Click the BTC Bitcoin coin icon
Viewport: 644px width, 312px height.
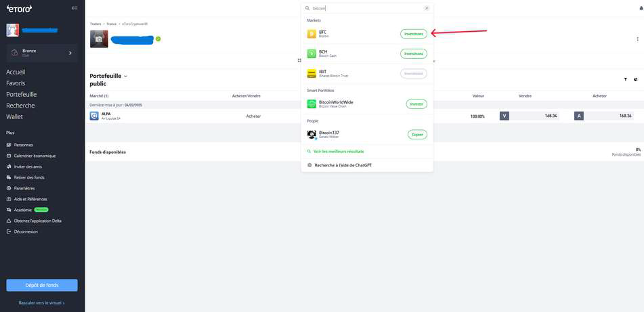(312, 34)
